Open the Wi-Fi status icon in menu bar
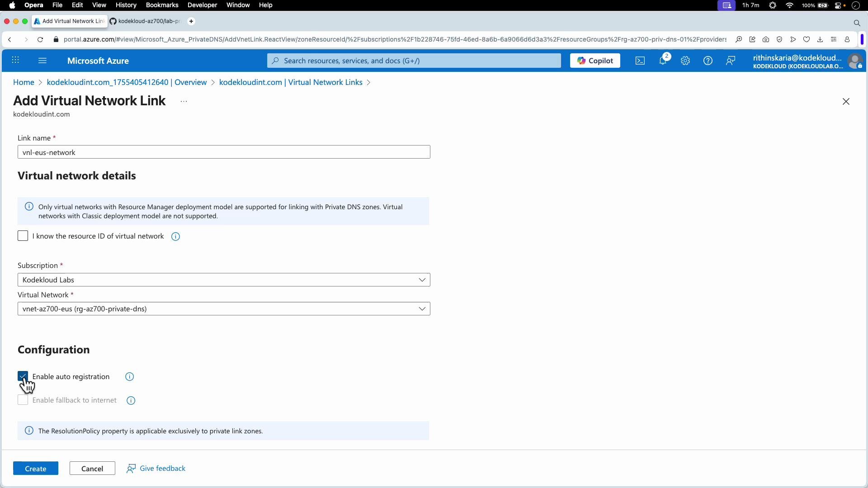Screen dimensions: 868x488 pyautogui.click(x=790, y=5)
